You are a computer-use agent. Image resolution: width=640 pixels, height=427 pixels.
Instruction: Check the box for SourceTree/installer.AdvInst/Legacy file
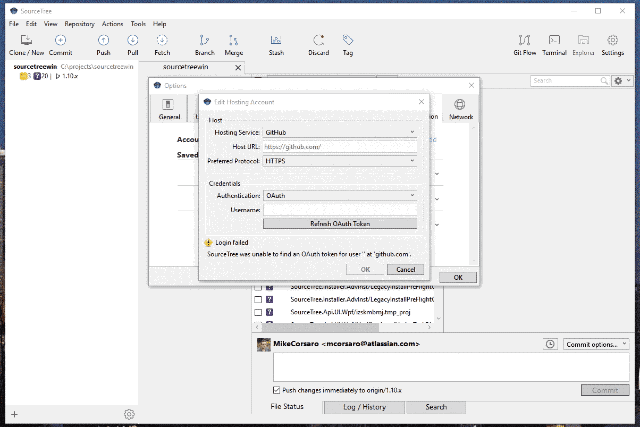[x=258, y=300]
